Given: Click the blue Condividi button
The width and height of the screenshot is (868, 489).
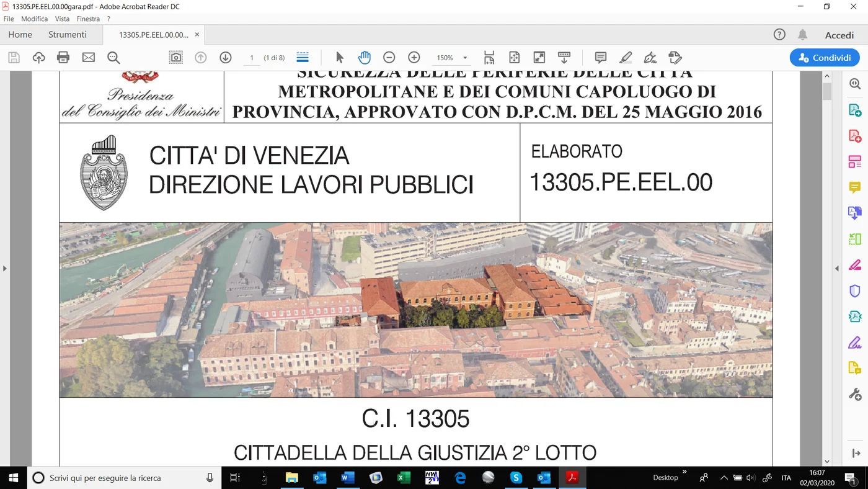Looking at the screenshot, I should pos(825,58).
